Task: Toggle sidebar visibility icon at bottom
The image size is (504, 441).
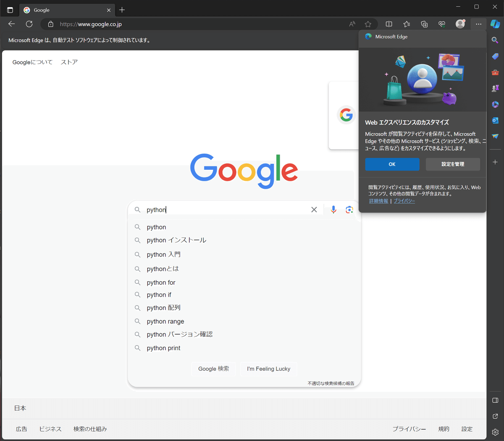Action: click(x=495, y=400)
